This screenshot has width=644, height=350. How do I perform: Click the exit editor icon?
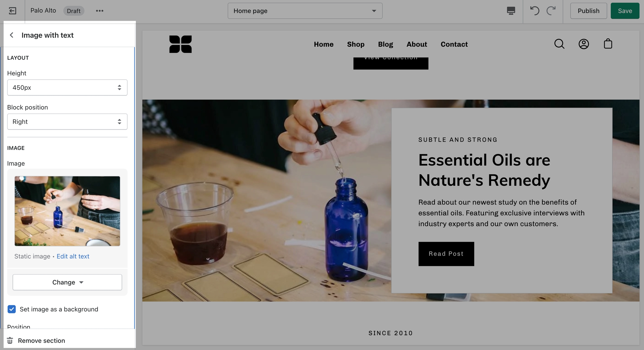[12, 11]
